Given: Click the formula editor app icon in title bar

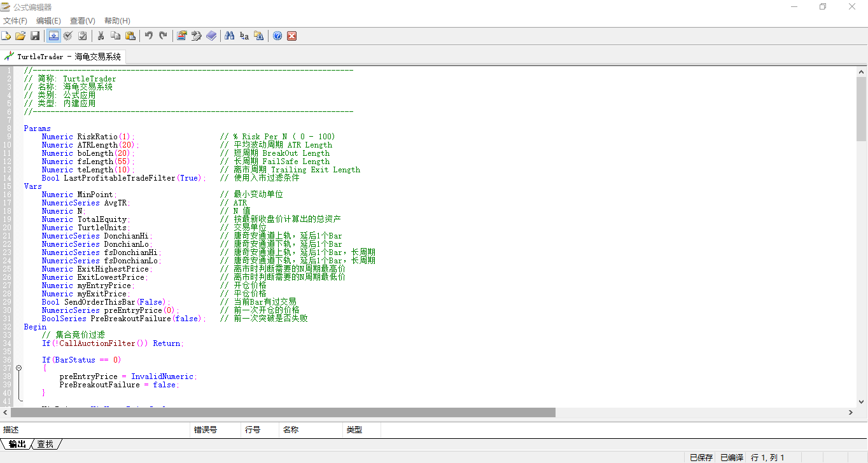Looking at the screenshot, I should (6, 6).
